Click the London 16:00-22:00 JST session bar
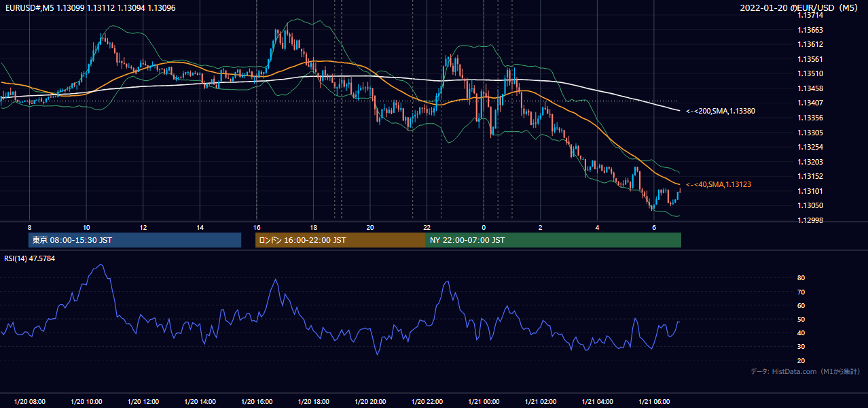 (x=340, y=240)
